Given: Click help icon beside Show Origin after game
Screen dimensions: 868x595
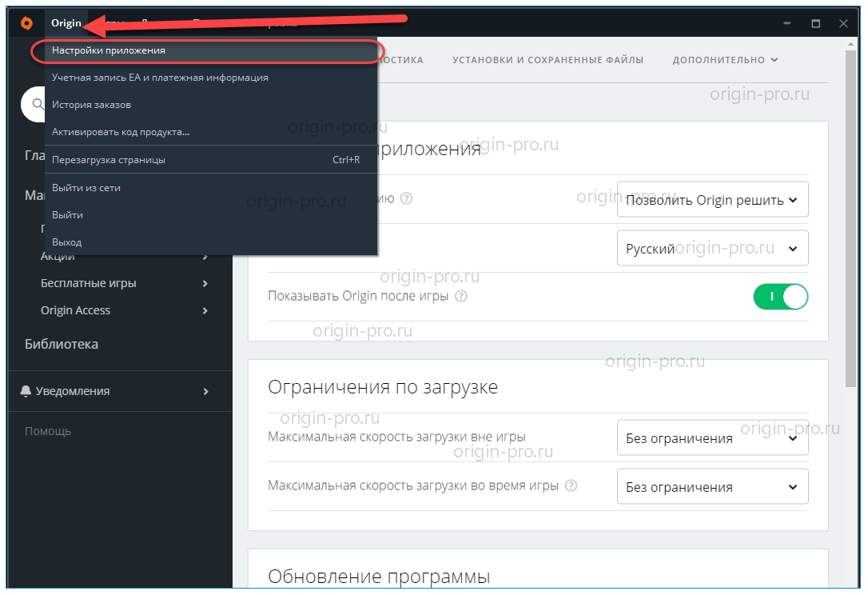Looking at the screenshot, I should 460,296.
